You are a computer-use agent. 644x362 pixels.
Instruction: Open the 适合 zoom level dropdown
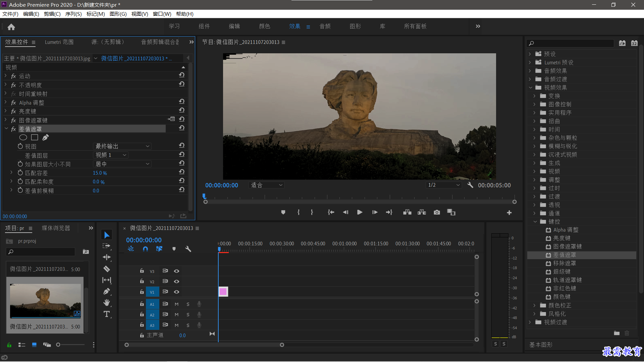(x=267, y=185)
